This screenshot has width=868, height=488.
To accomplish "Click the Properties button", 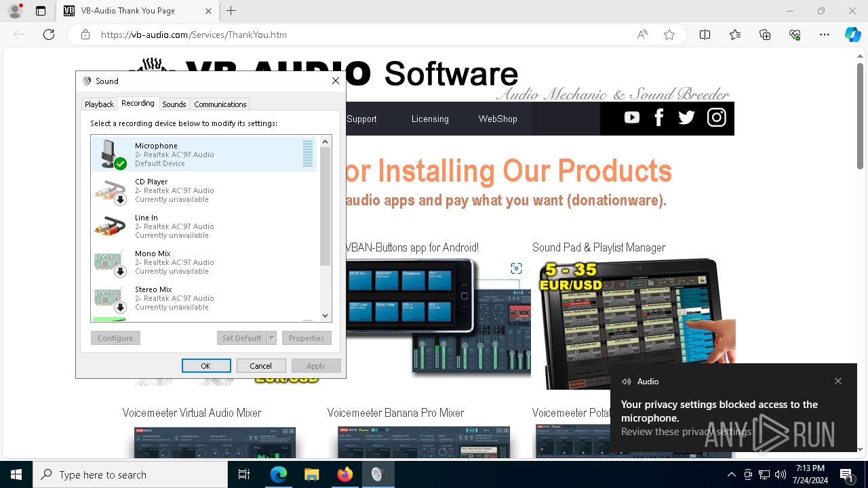I will [307, 338].
